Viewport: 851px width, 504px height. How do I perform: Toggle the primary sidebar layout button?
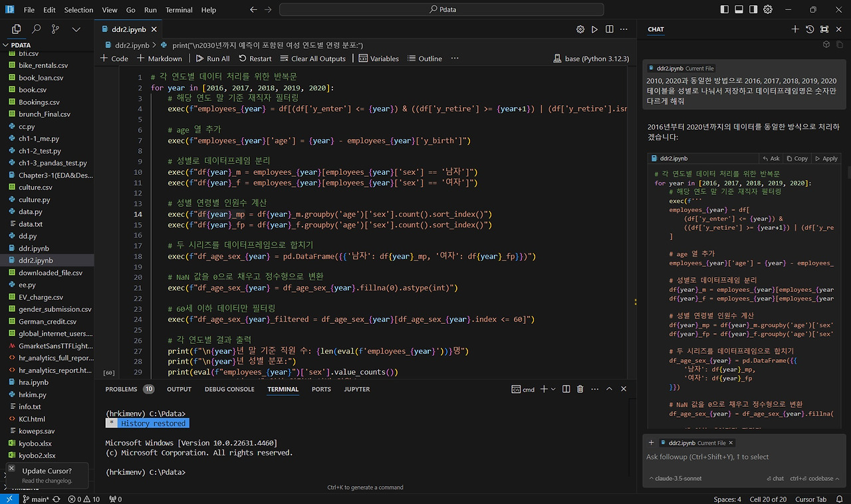[x=724, y=10]
